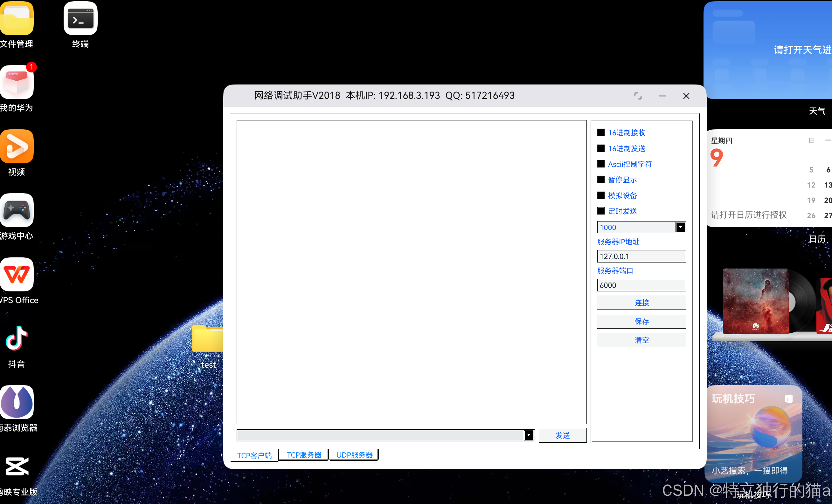Click 请打开日历进行授权 in calendar widget
The width and height of the screenshot is (832, 504).
point(749,215)
